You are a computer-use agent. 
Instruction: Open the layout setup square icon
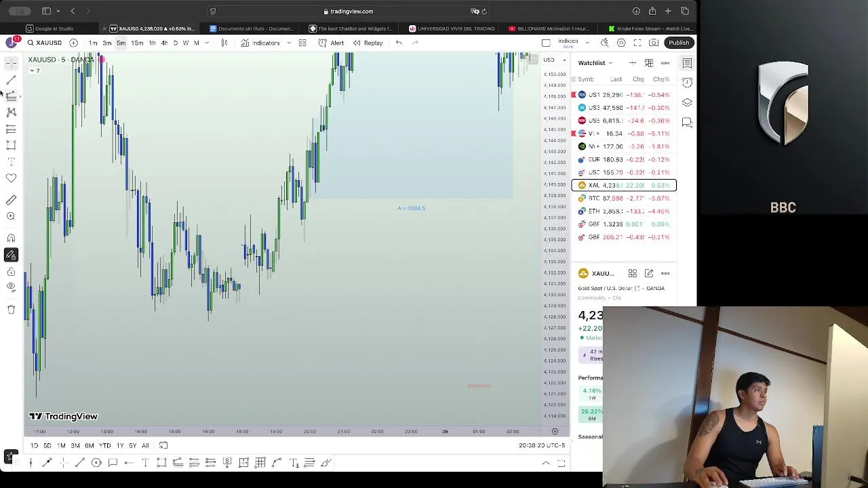pos(546,43)
